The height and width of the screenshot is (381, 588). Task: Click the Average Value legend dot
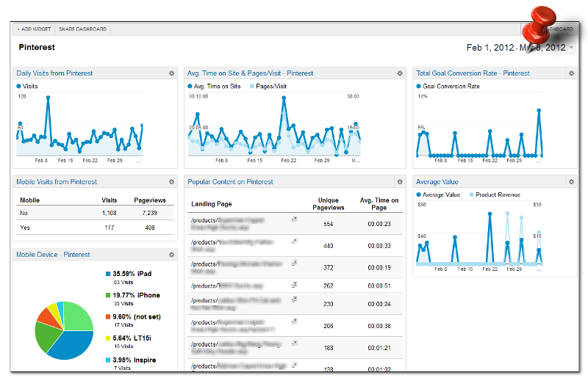click(418, 195)
